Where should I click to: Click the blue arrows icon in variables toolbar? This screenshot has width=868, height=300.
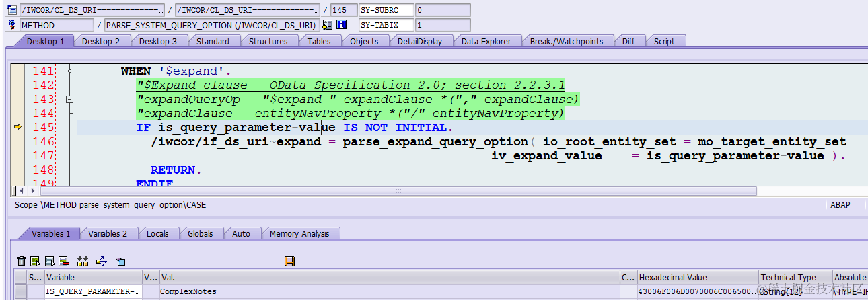(102, 261)
